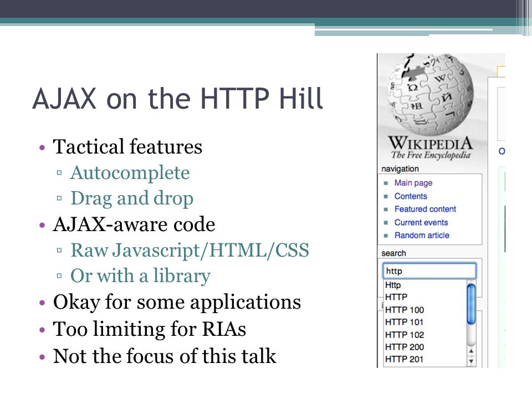The height and width of the screenshot is (399, 532).
Task: Click the slide title 'AJAX on the HTTP Hill'
Action: pos(177,99)
